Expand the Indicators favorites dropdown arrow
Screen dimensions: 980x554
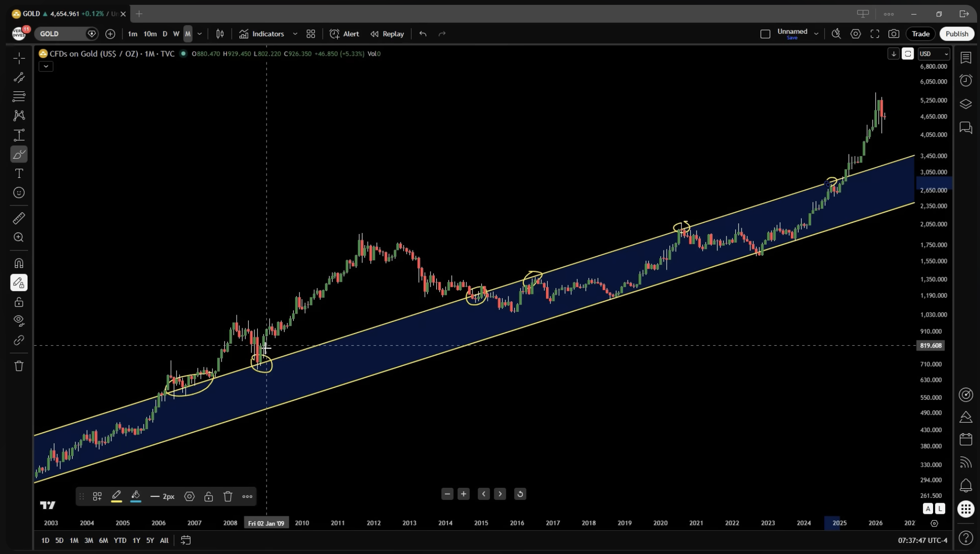[x=295, y=34]
